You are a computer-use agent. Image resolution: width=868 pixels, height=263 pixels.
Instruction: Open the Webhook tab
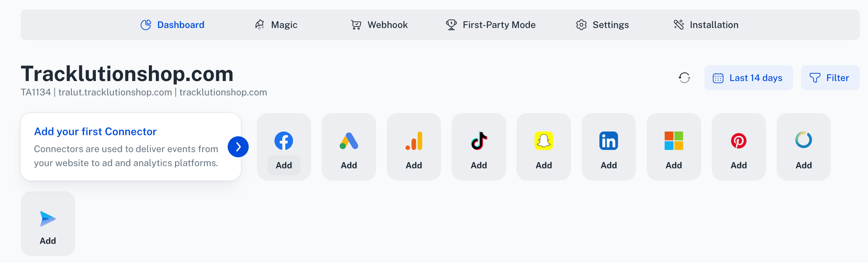[x=379, y=25]
